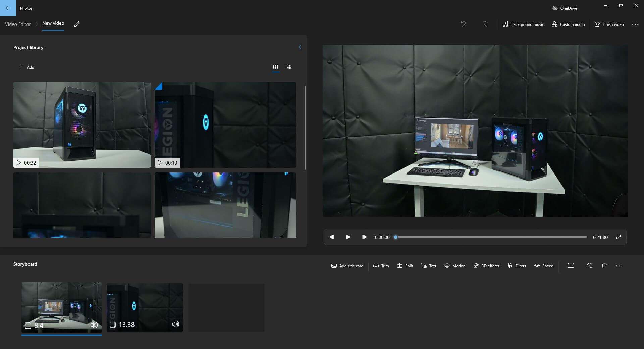Delete the selected clip with trash icon
Screen dimensions: 644x349
click(x=604, y=266)
